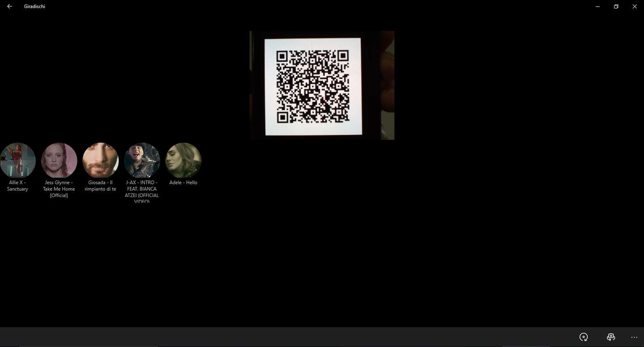644x347 pixels.
Task: Select the Adele - Hello thumbnail
Action: click(x=183, y=160)
